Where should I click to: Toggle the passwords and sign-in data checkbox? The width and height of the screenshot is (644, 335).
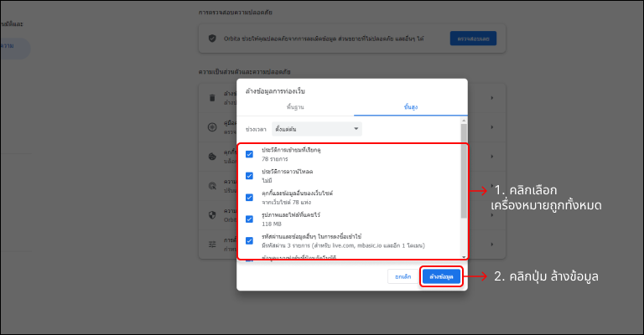(x=249, y=240)
